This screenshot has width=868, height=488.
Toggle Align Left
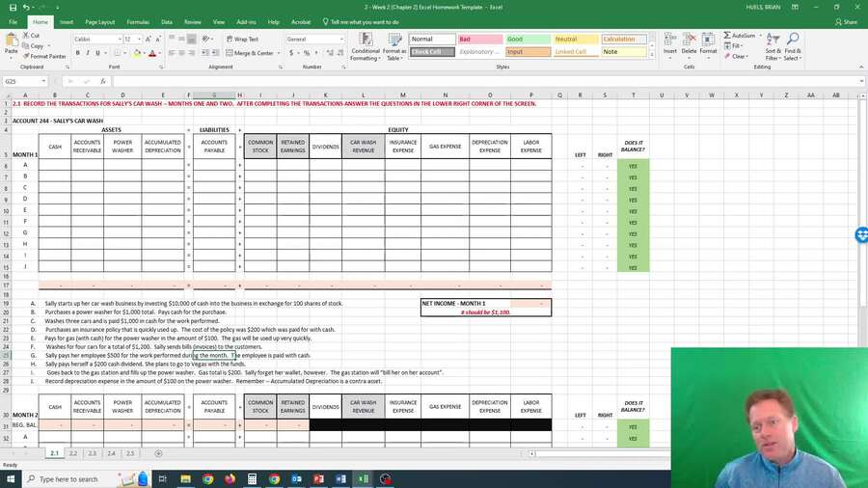(171, 53)
